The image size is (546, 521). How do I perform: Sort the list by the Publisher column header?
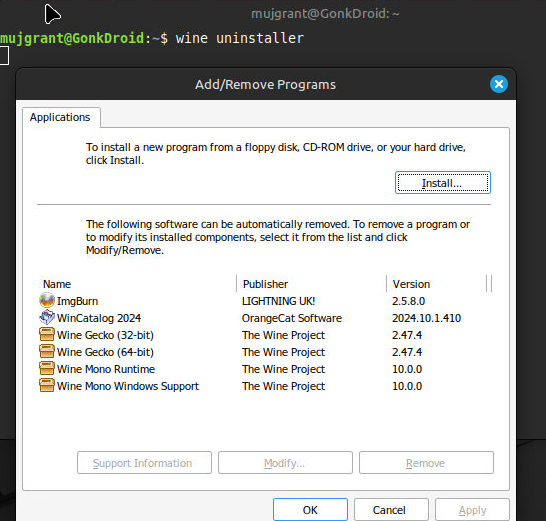click(x=312, y=284)
